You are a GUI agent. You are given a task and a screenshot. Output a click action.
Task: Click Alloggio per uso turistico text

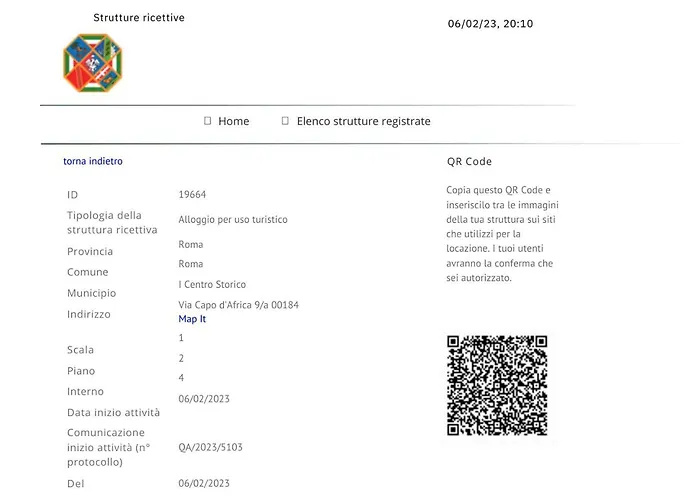(x=233, y=219)
